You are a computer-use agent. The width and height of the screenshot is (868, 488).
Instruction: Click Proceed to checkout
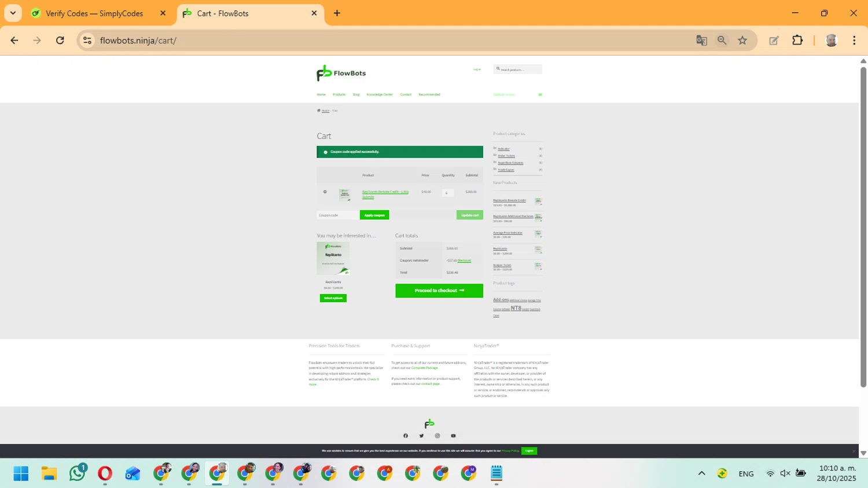point(439,291)
